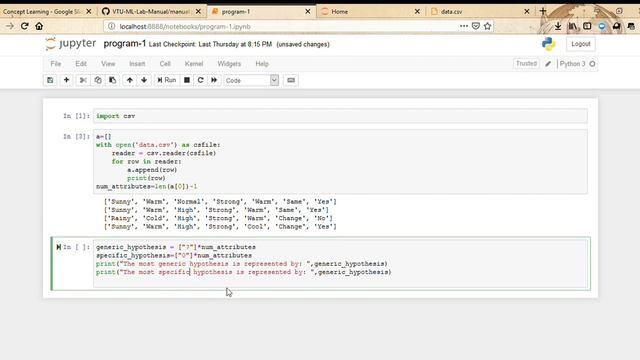Screen dimensions: 640x360
Task: Click output row with 'Normal'
Action: click(220, 202)
